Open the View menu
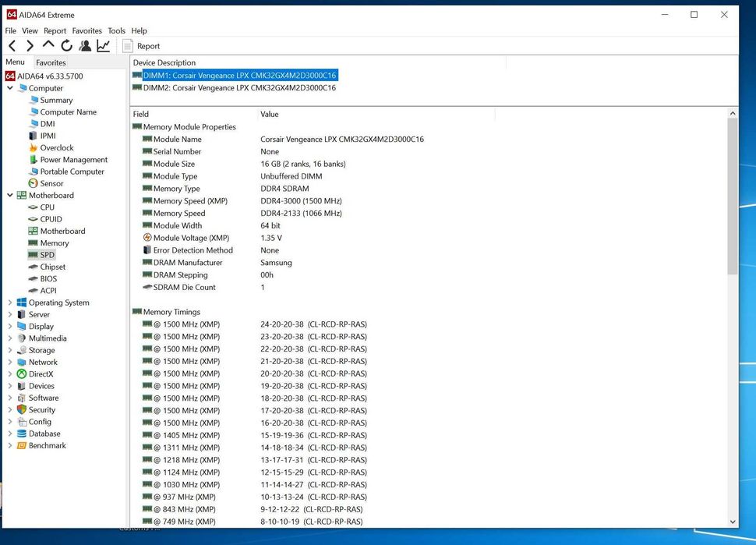 click(x=30, y=31)
